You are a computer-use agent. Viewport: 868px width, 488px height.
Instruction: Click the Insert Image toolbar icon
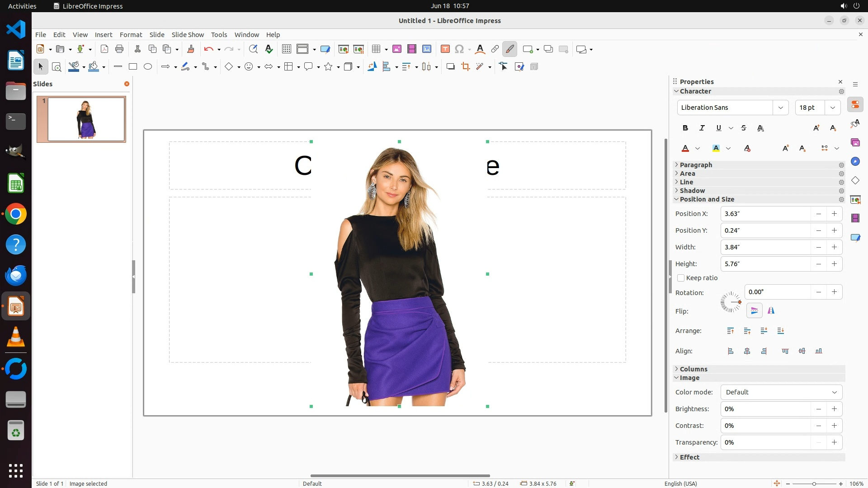[396, 49]
